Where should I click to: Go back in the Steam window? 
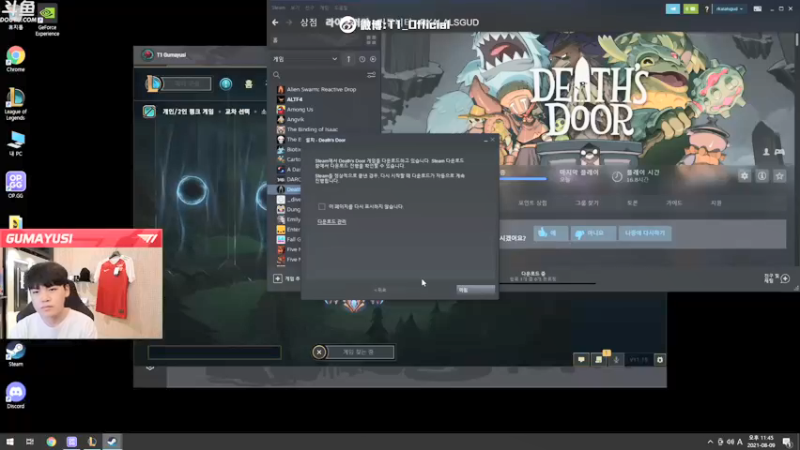click(x=276, y=22)
